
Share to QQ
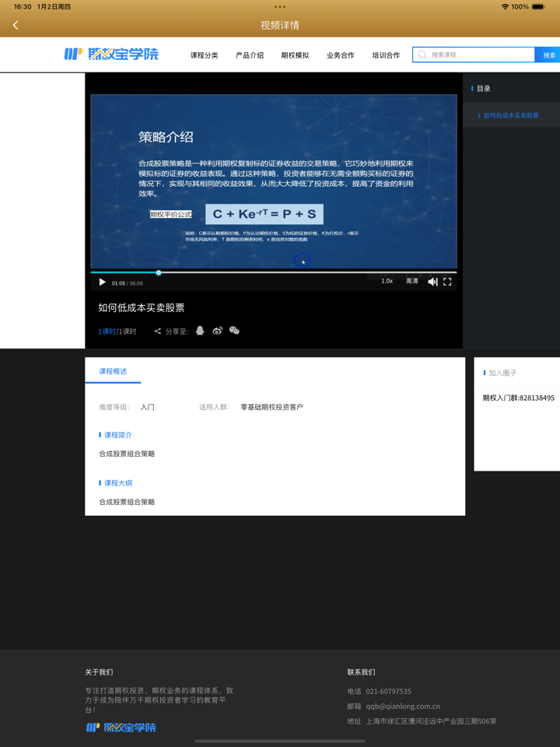(200, 331)
